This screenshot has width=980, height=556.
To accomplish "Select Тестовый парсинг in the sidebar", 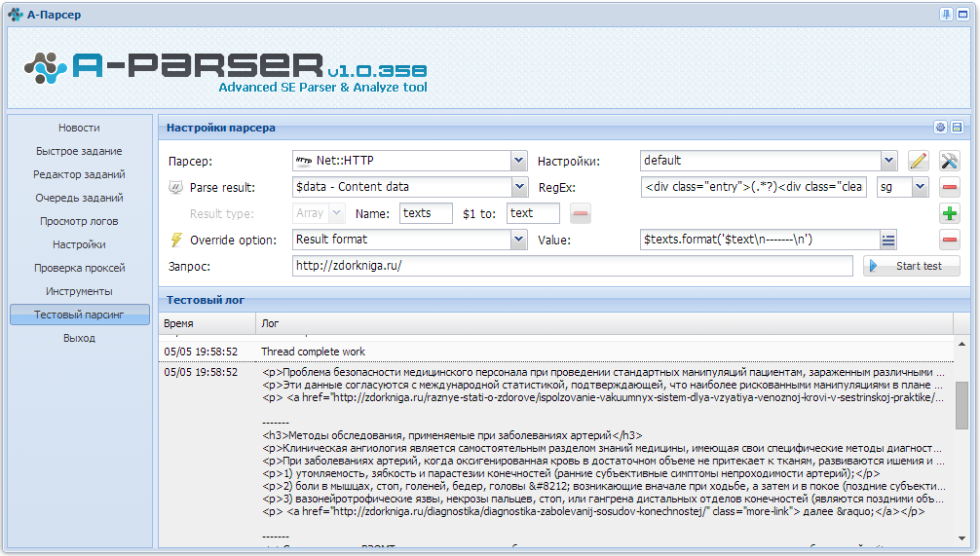I will coord(79,315).
